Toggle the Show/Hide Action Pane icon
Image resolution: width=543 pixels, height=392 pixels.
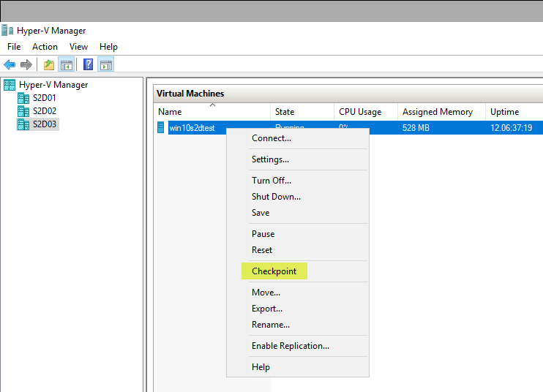(x=106, y=64)
